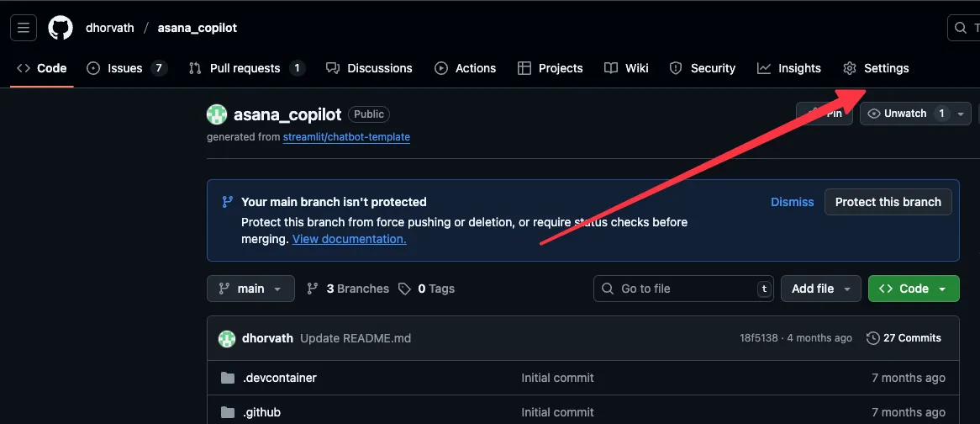Open the dhorvath owner link

110,28
